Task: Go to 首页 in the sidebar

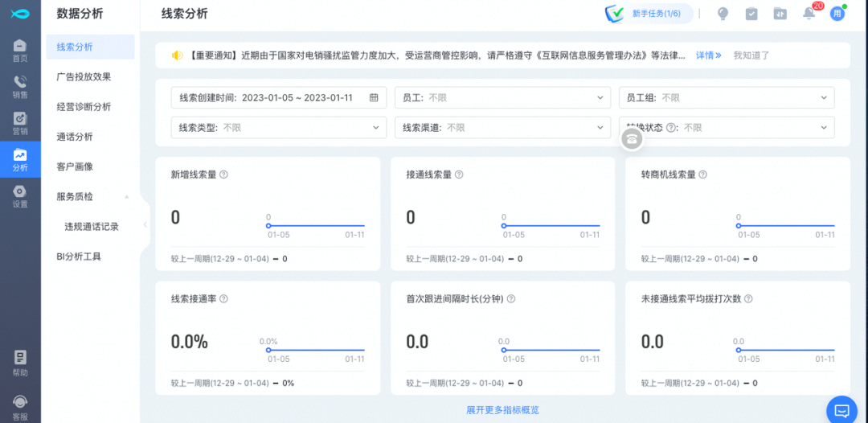Action: tap(20, 51)
